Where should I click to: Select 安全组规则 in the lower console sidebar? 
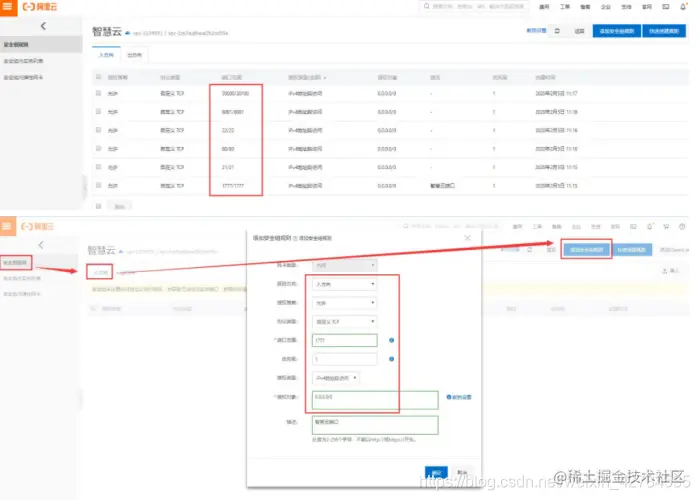click(16, 262)
